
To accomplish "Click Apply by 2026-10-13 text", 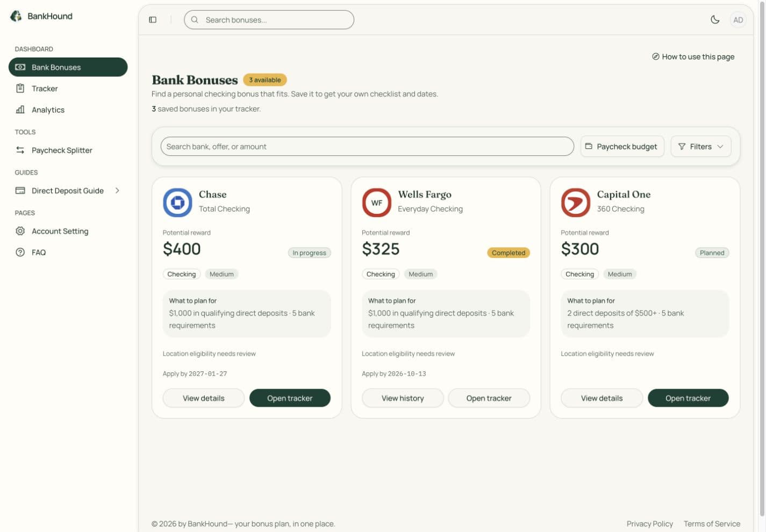I will [x=394, y=374].
